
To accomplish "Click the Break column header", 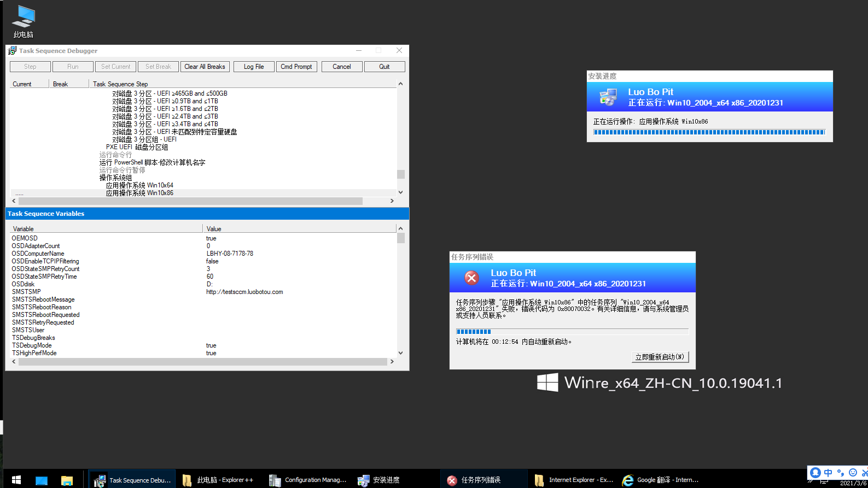I will pyautogui.click(x=69, y=84).
